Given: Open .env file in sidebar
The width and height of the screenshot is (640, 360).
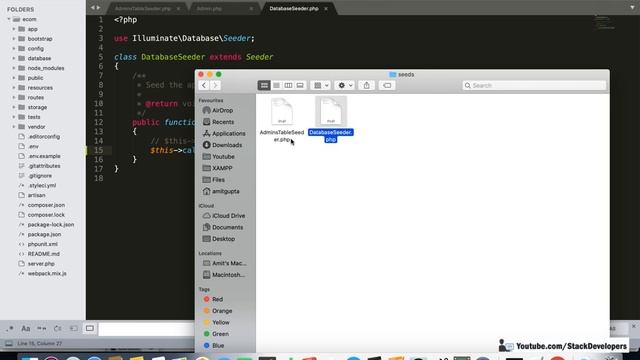Looking at the screenshot, I should (x=33, y=146).
